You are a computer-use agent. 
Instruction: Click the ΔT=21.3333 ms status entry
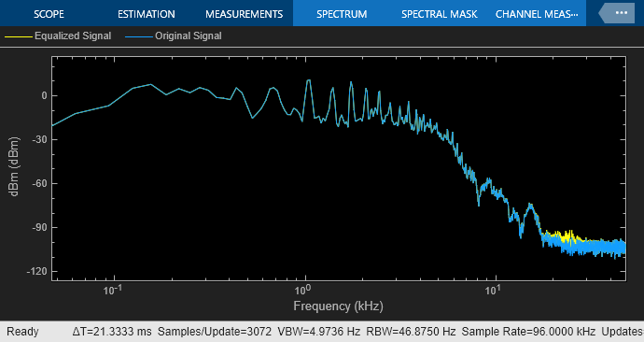tap(112, 332)
